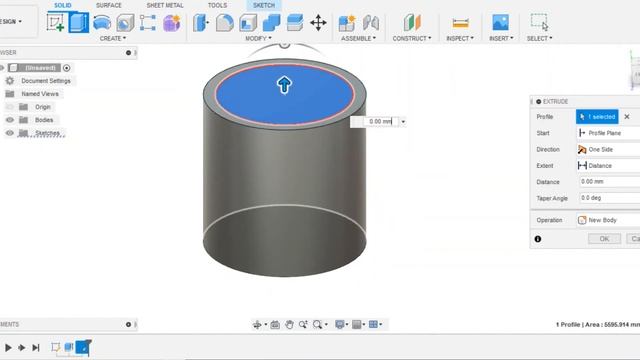Select the Measure tool icon
640x360 pixels.
[x=460, y=23]
